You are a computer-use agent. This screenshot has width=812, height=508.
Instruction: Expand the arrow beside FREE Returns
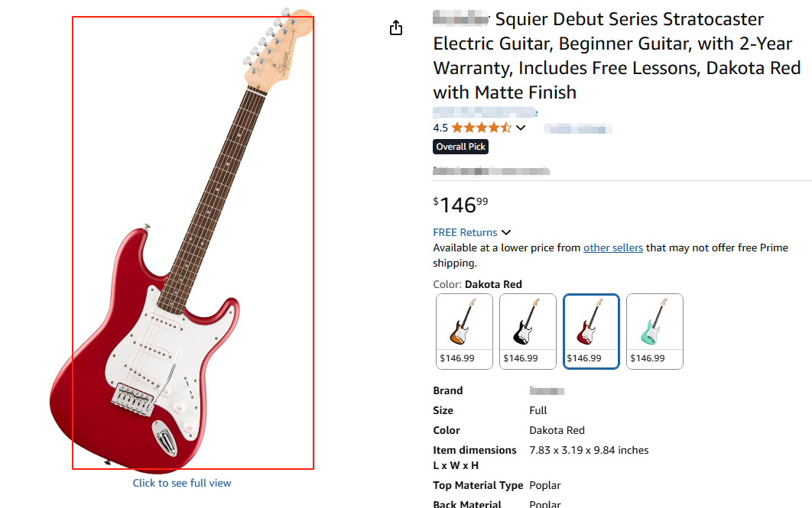pyautogui.click(x=506, y=232)
